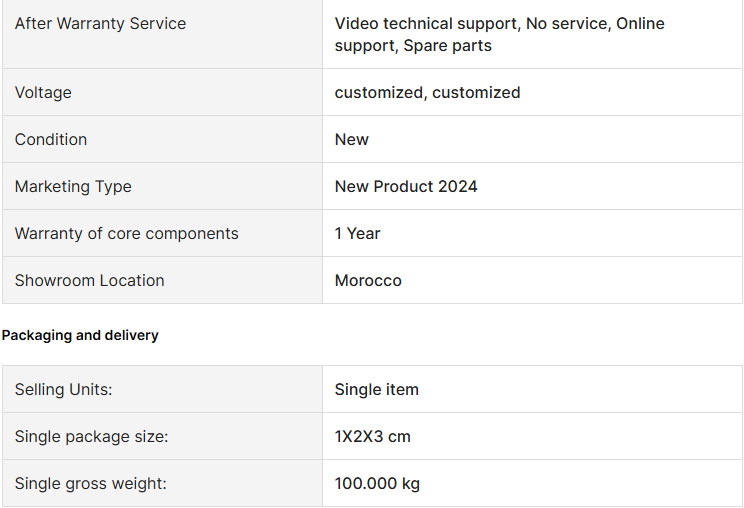Select the Single item value
This screenshot has width=744, height=508.
[x=377, y=389]
